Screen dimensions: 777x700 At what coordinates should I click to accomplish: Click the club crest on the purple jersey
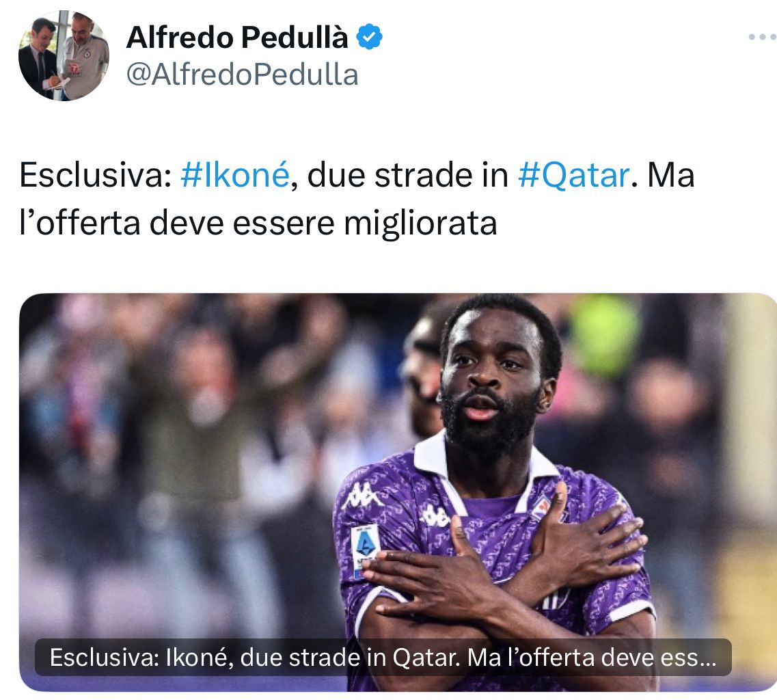tap(541, 508)
